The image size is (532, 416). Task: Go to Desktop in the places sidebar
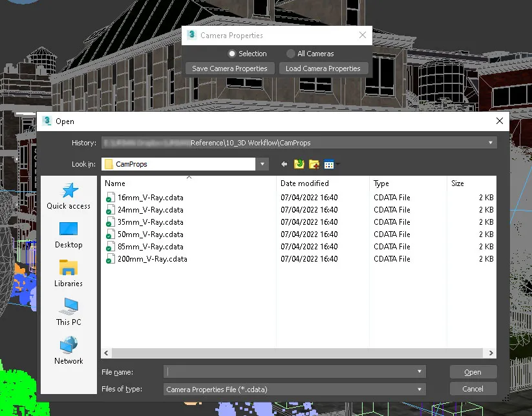(69, 235)
